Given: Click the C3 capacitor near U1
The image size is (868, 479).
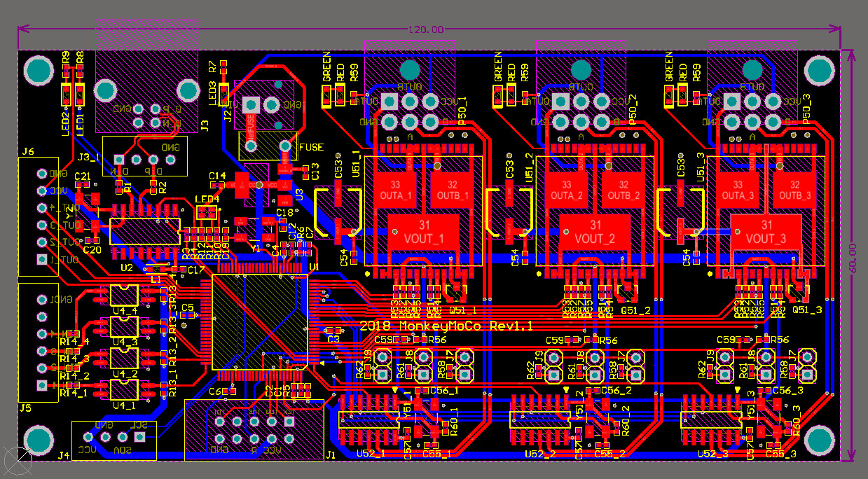Looking at the screenshot, I should click(333, 331).
